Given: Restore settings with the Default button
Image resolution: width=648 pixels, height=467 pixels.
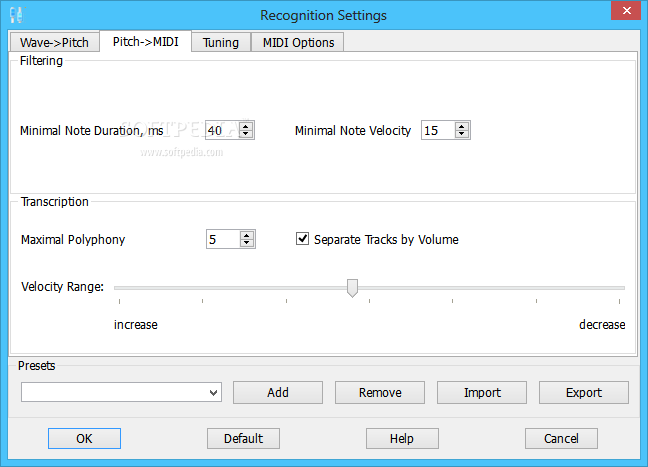Looking at the screenshot, I should pyautogui.click(x=243, y=438).
